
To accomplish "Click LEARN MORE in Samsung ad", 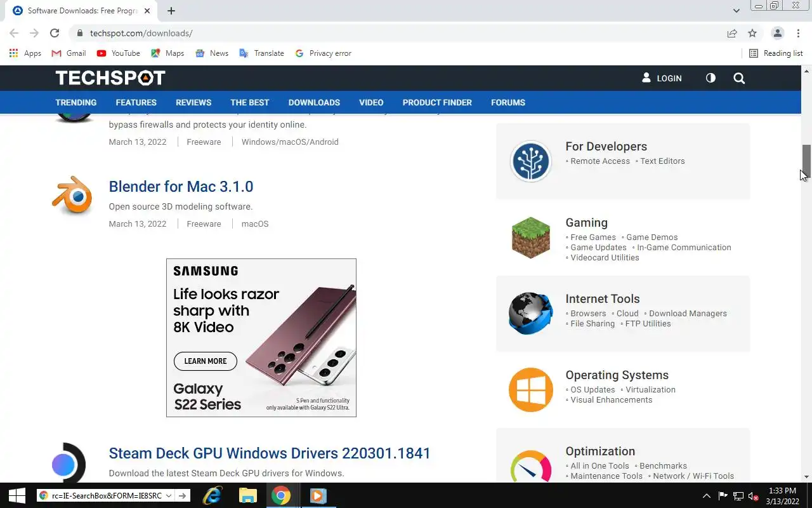I will coord(205,361).
